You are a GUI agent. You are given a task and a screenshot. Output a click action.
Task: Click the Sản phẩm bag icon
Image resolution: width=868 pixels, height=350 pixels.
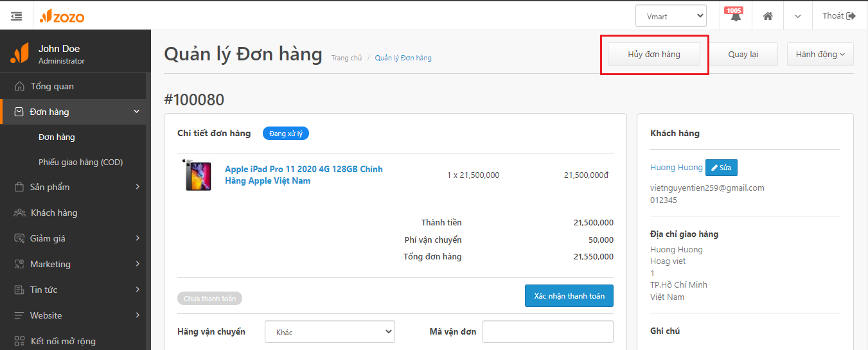click(19, 187)
